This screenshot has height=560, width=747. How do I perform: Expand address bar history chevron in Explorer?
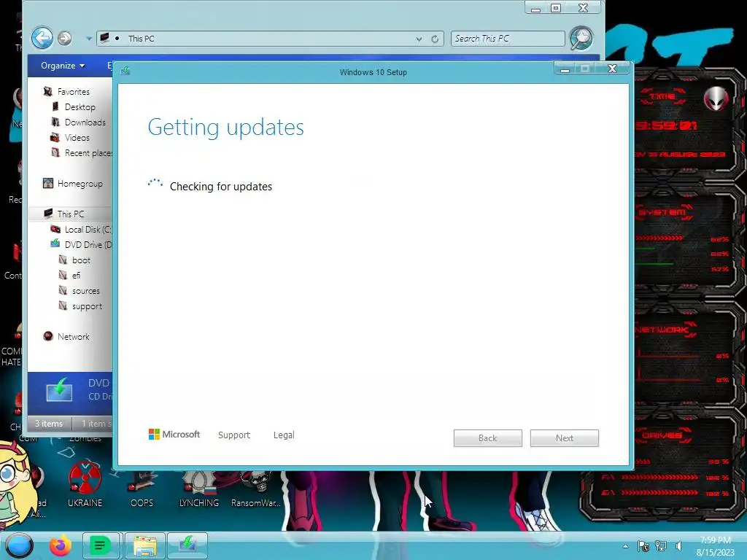click(419, 39)
